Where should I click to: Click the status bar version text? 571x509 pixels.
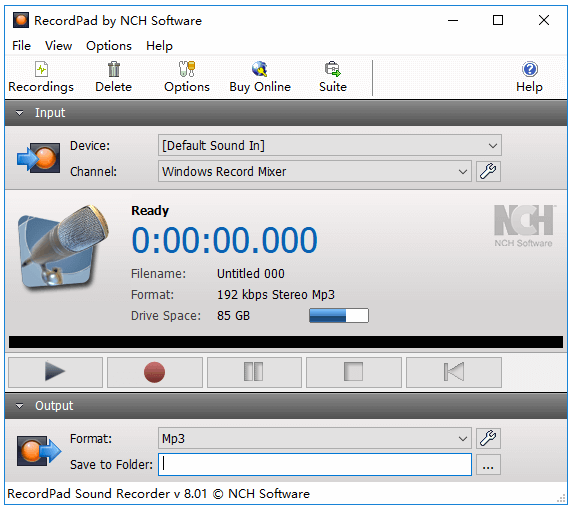158,494
